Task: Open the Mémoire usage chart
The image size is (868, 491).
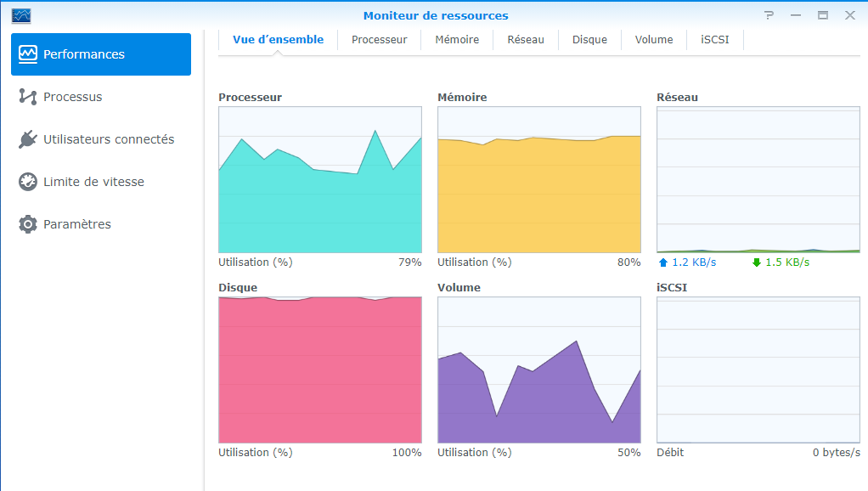Action: pyautogui.click(x=538, y=179)
